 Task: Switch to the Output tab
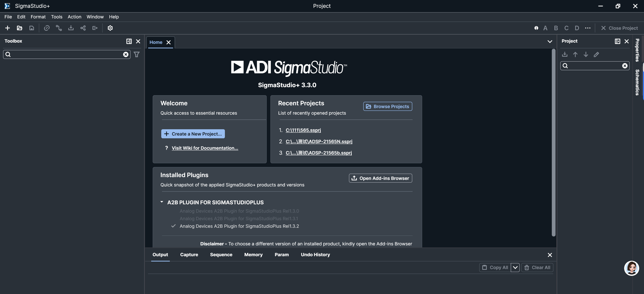tap(160, 255)
